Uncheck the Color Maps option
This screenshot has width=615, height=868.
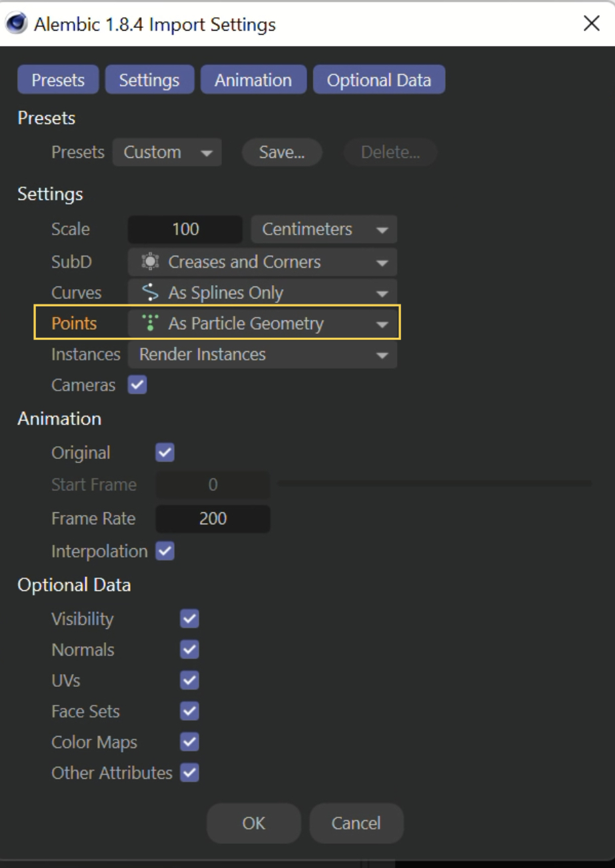point(190,742)
